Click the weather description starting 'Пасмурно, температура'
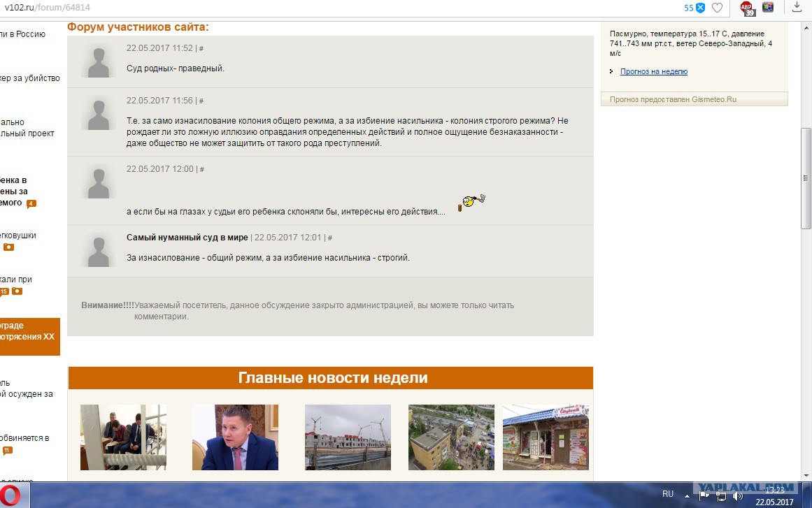The height and width of the screenshot is (508, 812). pos(691,43)
